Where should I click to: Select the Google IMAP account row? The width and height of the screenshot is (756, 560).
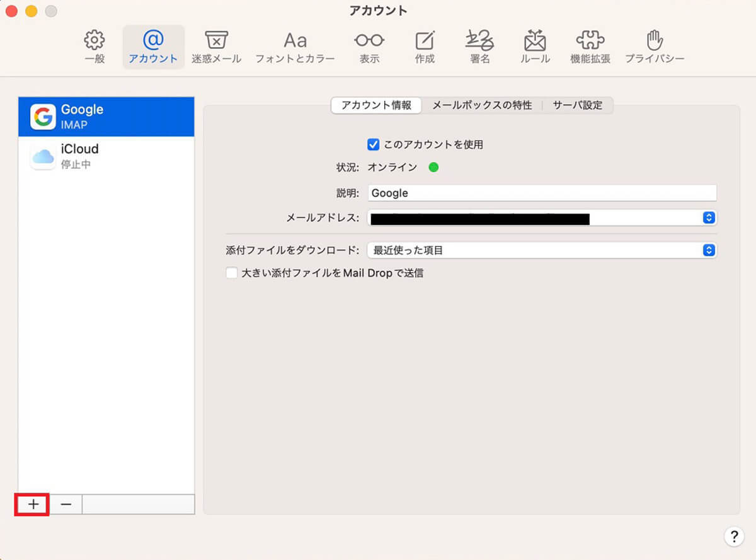(106, 117)
